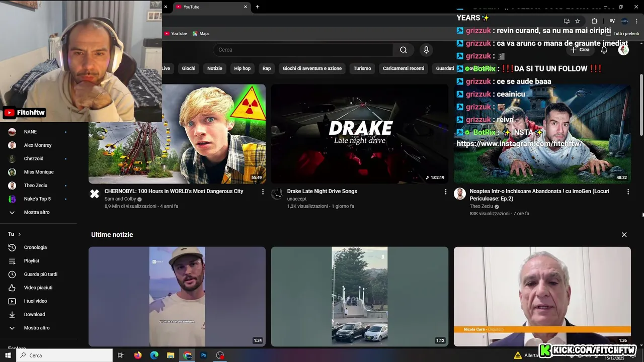Open options menu for Drake Late Night Drive
Viewport: 644px width, 362px height.
[445, 192]
